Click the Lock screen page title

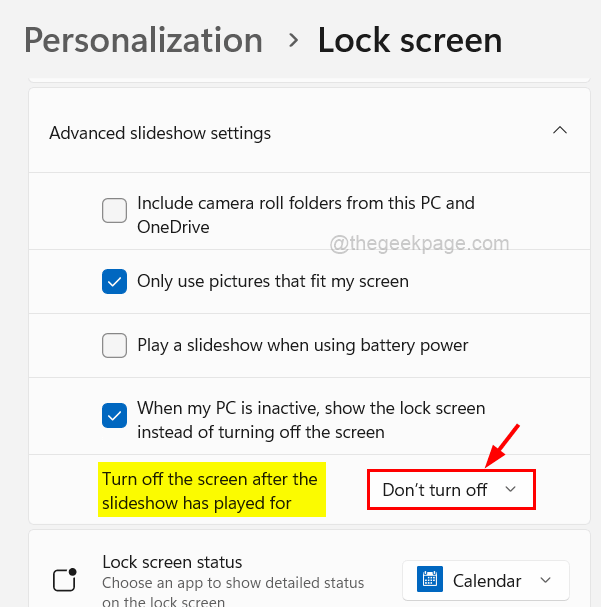point(410,41)
